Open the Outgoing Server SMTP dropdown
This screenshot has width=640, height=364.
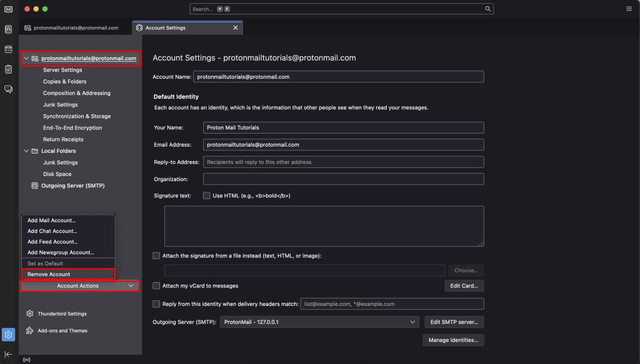tap(319, 322)
